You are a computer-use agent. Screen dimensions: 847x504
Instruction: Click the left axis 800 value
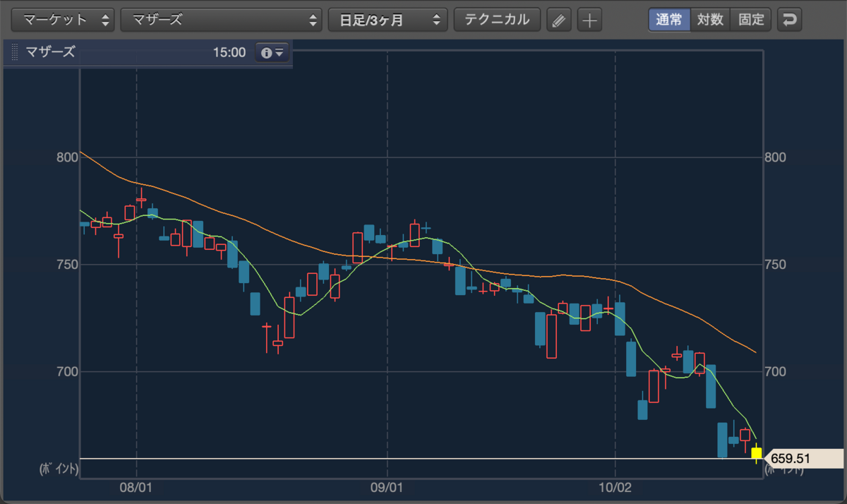click(66, 157)
